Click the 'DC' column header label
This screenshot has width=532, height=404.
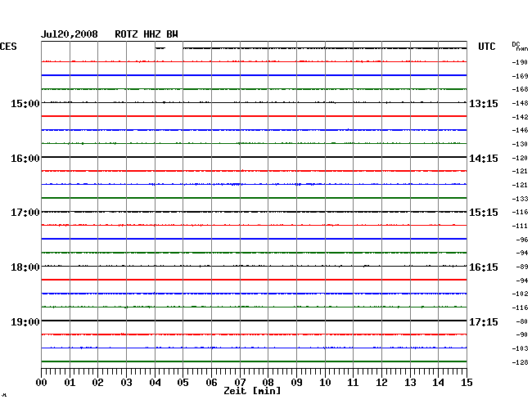click(x=516, y=44)
